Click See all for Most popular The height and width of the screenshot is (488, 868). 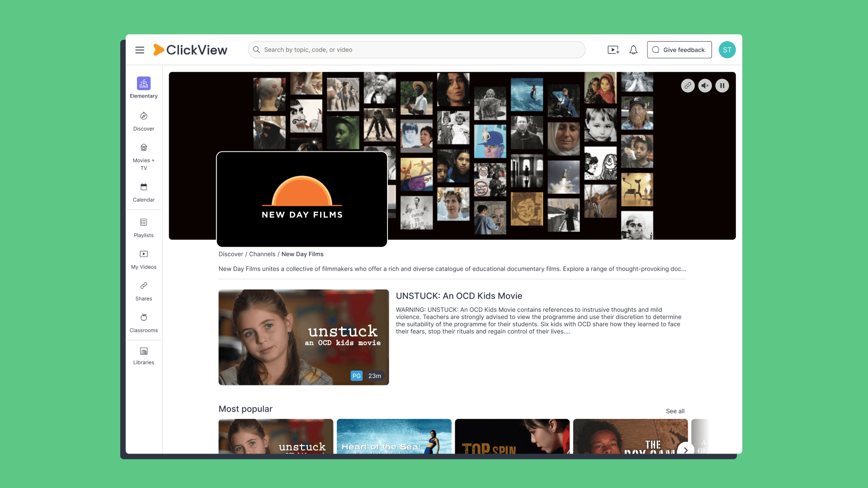pos(675,411)
